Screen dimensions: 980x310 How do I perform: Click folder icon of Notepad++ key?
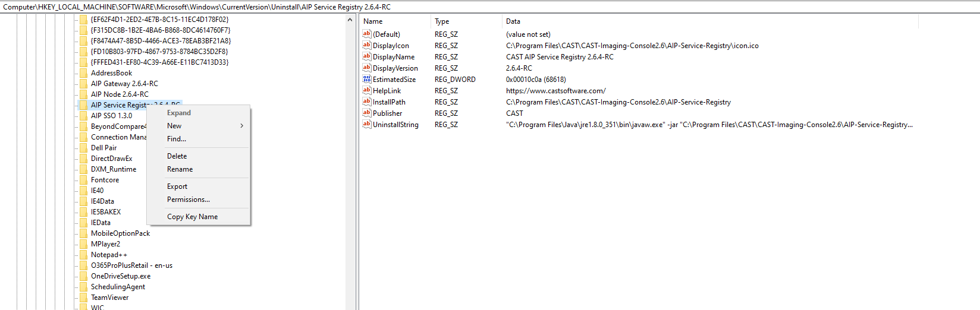(83, 255)
